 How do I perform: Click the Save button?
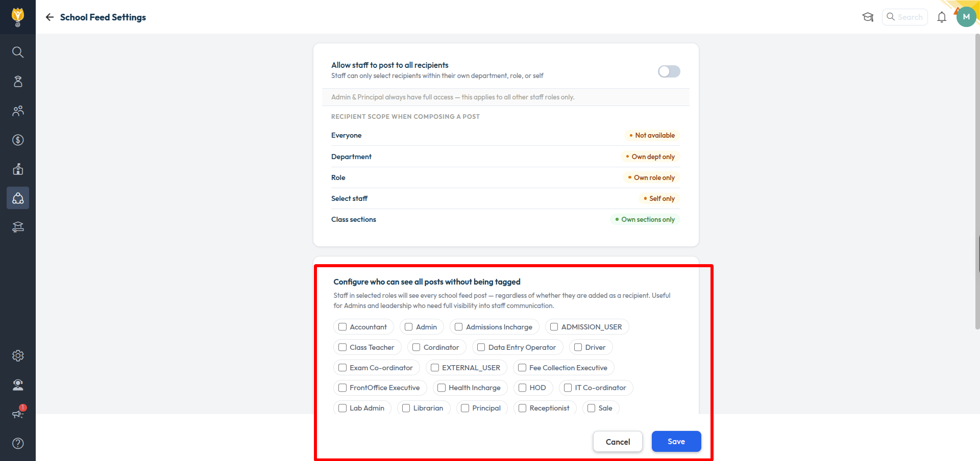[x=676, y=442]
